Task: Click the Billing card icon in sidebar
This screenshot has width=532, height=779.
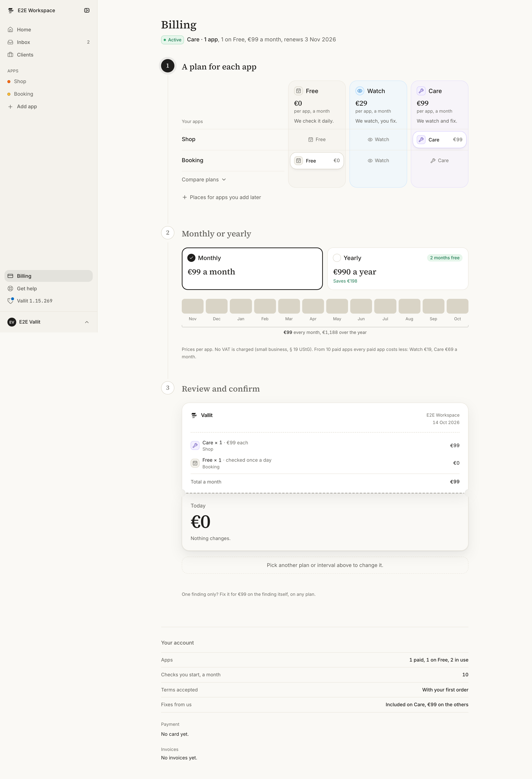Action: [x=10, y=276]
